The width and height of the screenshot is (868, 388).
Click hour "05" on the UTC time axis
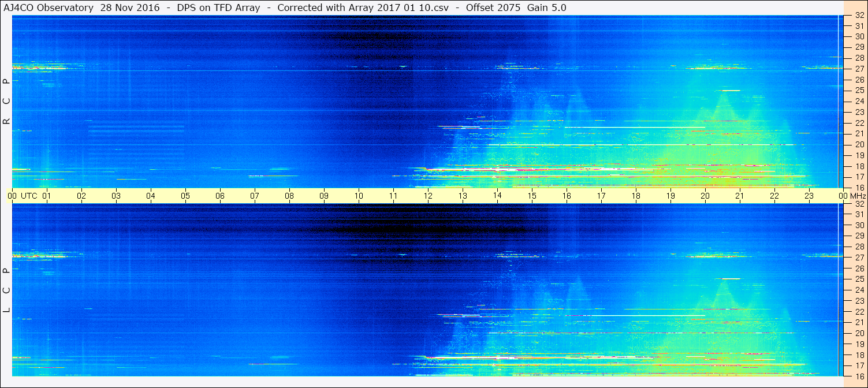(185, 196)
